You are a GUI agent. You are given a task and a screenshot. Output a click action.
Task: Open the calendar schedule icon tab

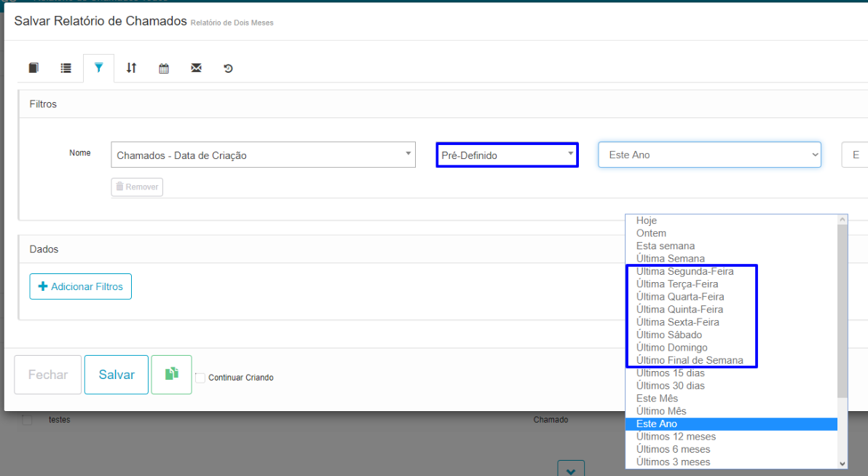tap(164, 69)
